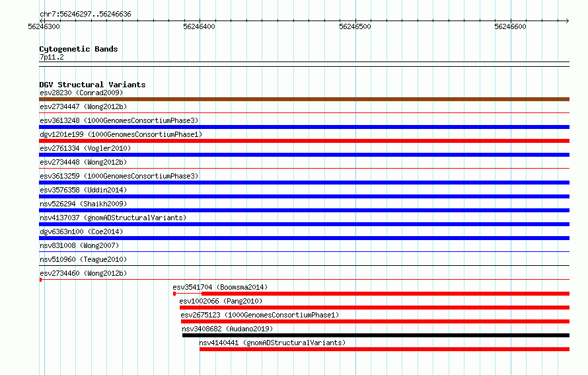Click the 56246600 ruler position label

[511, 26]
